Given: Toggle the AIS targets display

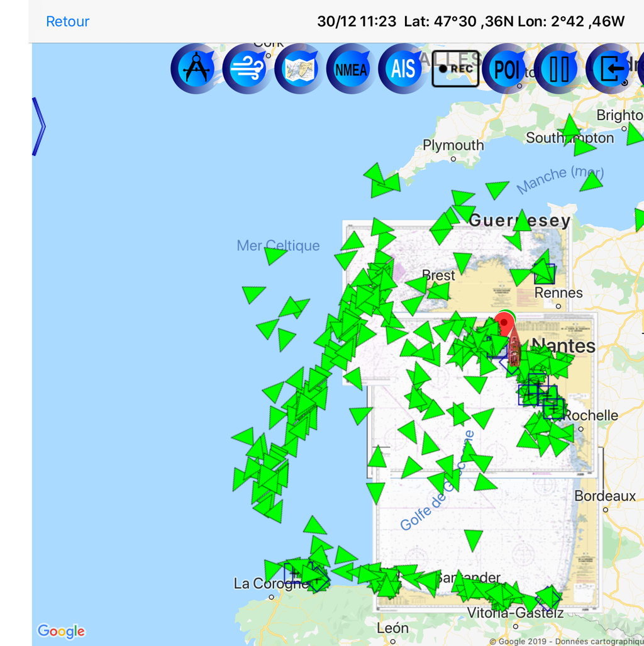Looking at the screenshot, I should click(403, 69).
